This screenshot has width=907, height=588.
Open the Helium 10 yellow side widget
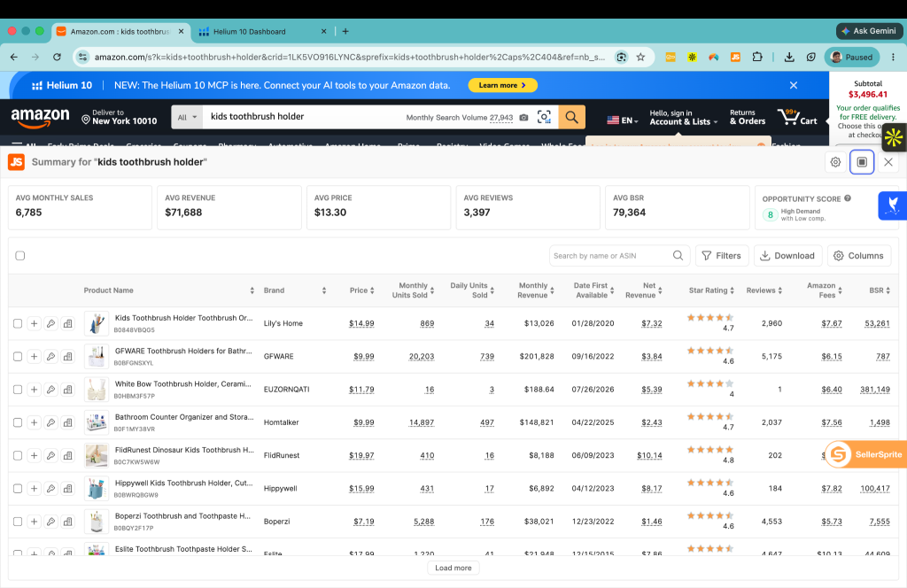(x=894, y=137)
